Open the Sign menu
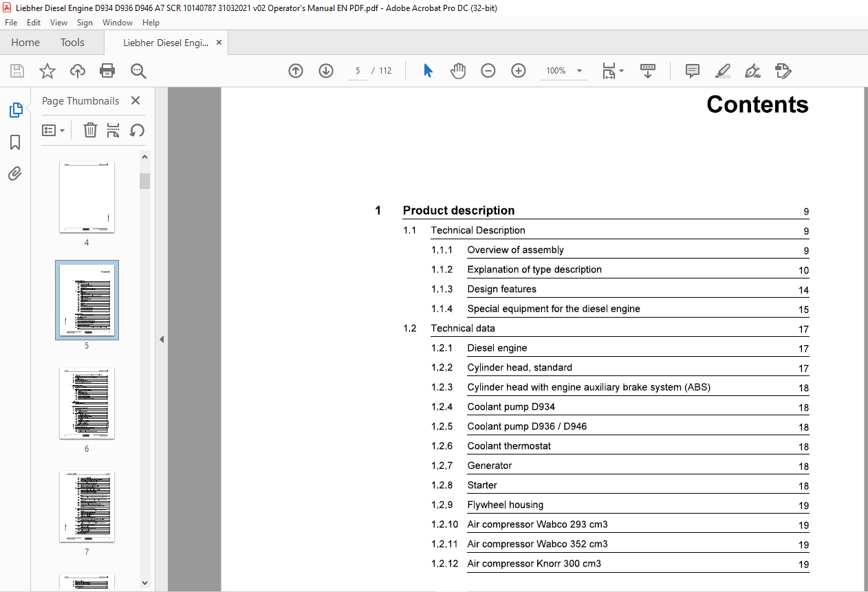Image resolution: width=868 pixels, height=592 pixels. pos(85,23)
